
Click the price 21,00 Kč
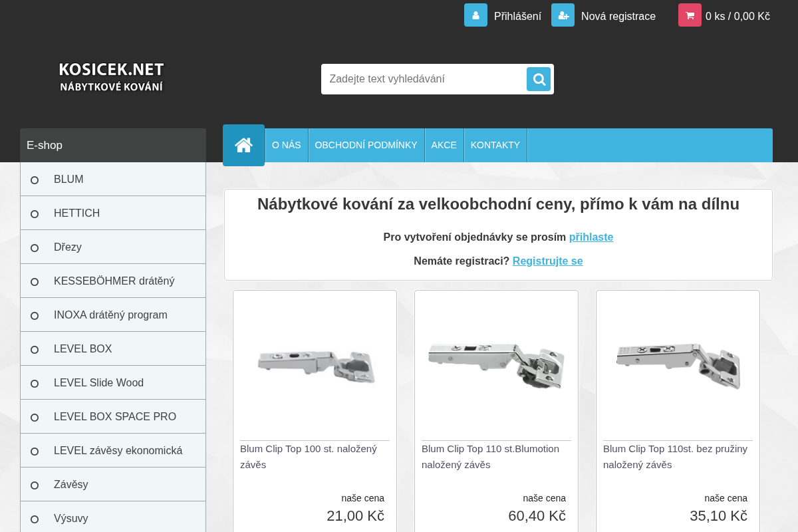[355, 516]
